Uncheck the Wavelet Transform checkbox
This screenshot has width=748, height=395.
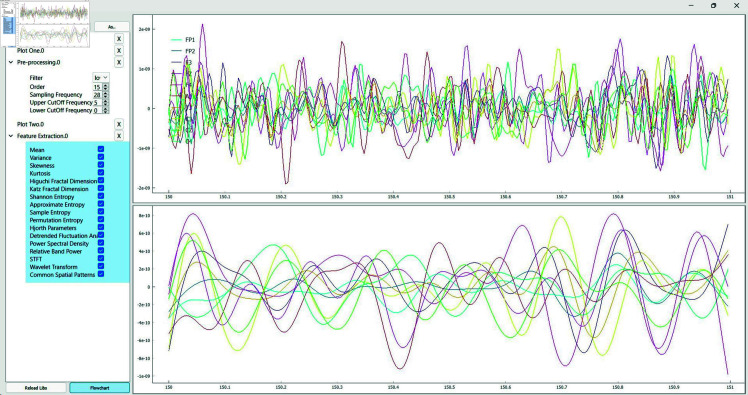point(101,267)
